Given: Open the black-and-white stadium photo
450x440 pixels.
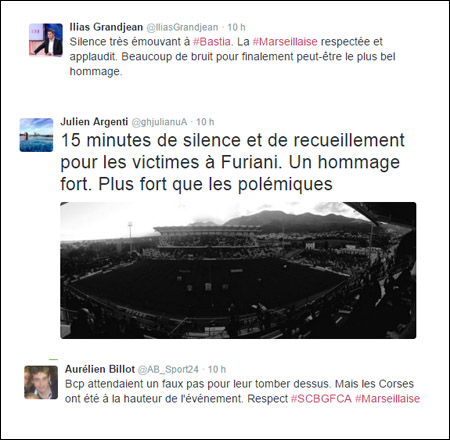Looking at the screenshot, I should [x=238, y=270].
